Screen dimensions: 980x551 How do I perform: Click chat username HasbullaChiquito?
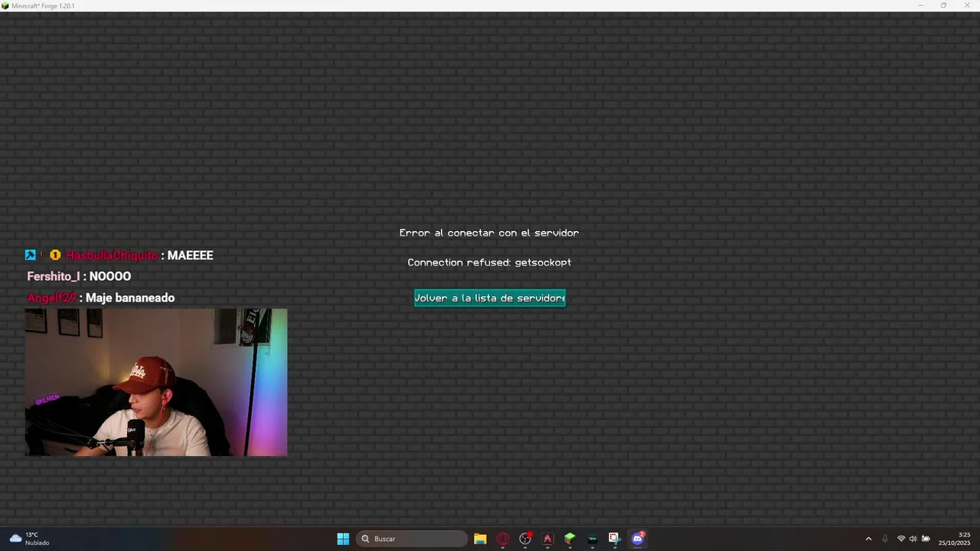(x=112, y=256)
